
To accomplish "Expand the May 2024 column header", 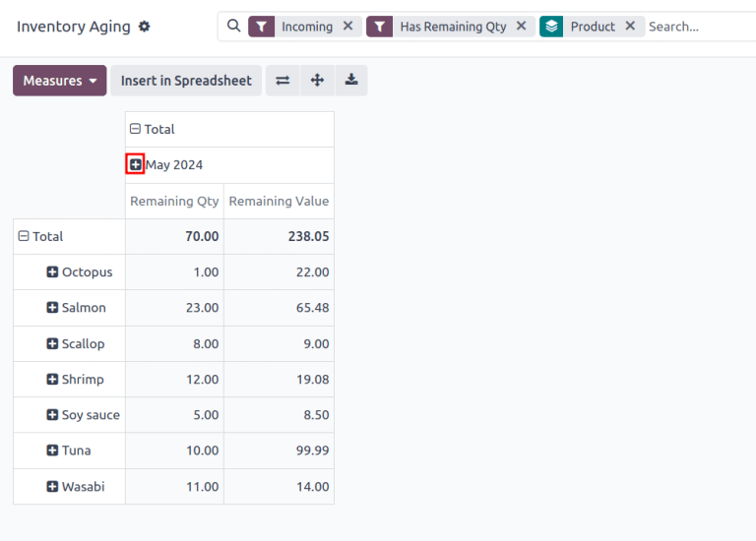I will [136, 165].
